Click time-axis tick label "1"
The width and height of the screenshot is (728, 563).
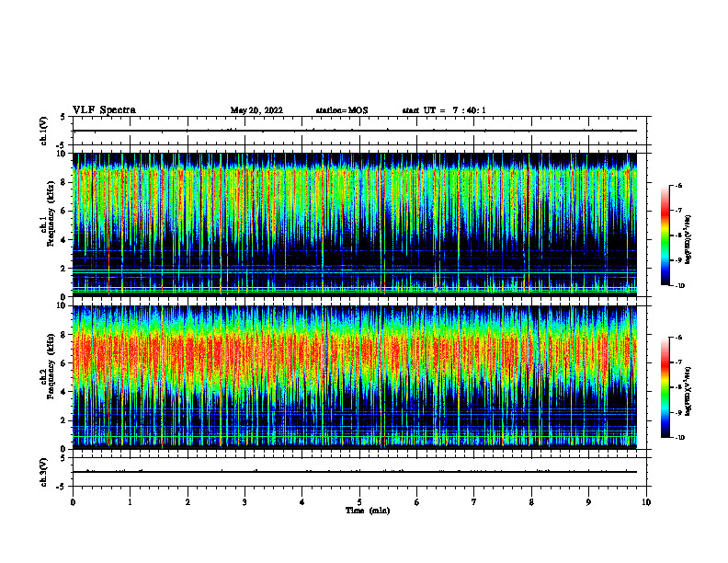point(130,502)
